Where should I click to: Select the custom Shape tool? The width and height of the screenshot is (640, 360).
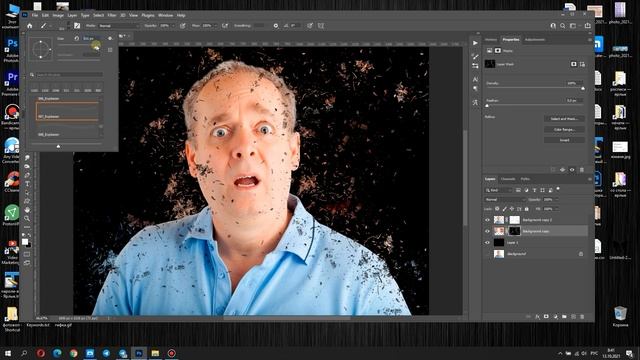[27, 201]
